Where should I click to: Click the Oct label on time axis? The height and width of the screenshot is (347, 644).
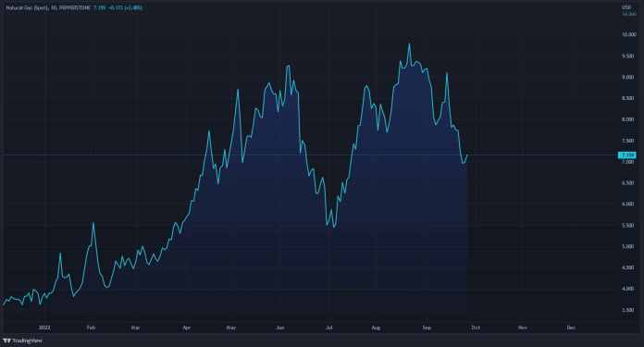point(476,328)
